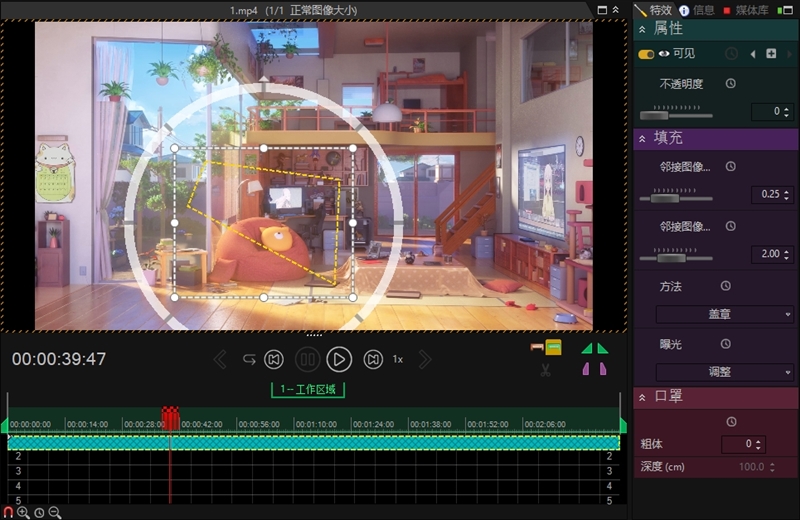The image size is (800, 520).
Task: Change the 1x playback speed
Action: [398, 360]
